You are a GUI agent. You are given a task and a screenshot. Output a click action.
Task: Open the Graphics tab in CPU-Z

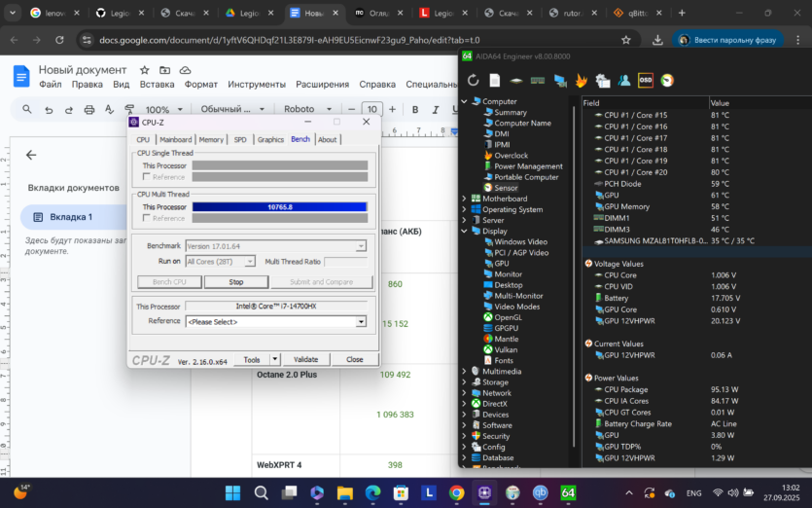[x=270, y=139]
